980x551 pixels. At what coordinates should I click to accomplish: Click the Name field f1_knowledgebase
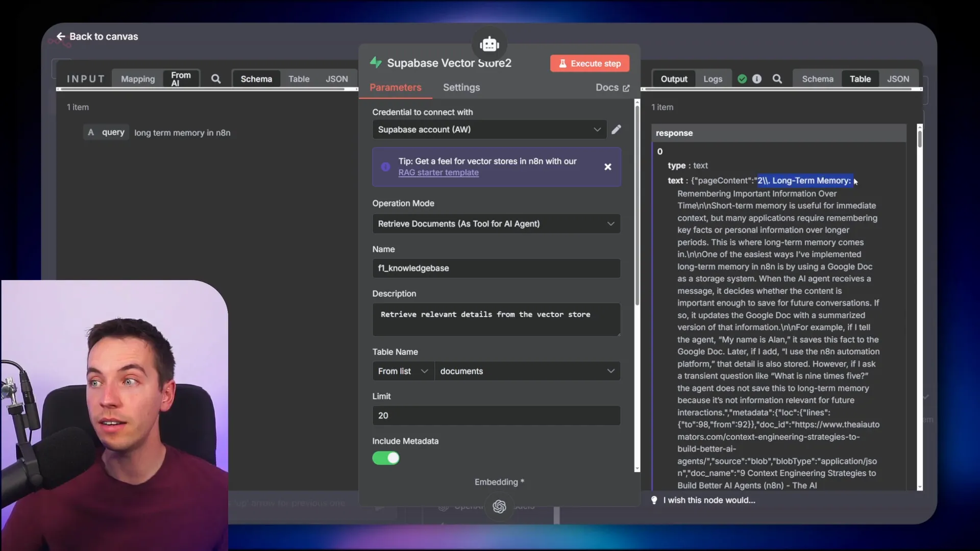click(x=496, y=268)
